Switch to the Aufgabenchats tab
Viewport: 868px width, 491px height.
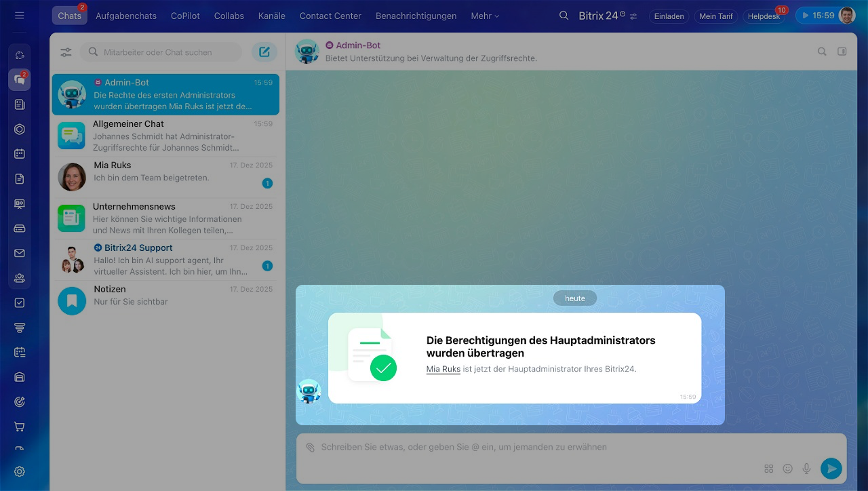coord(126,16)
